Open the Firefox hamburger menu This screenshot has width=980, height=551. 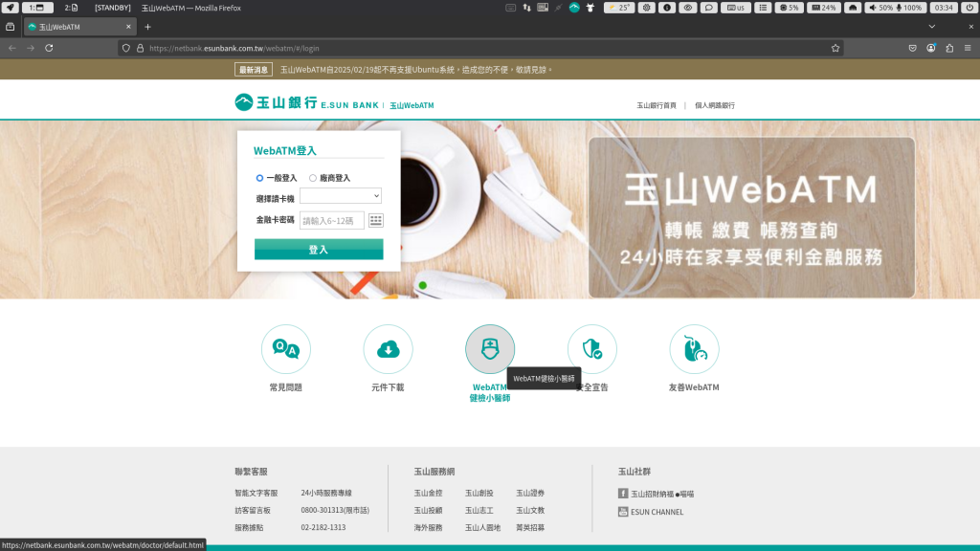click(968, 48)
